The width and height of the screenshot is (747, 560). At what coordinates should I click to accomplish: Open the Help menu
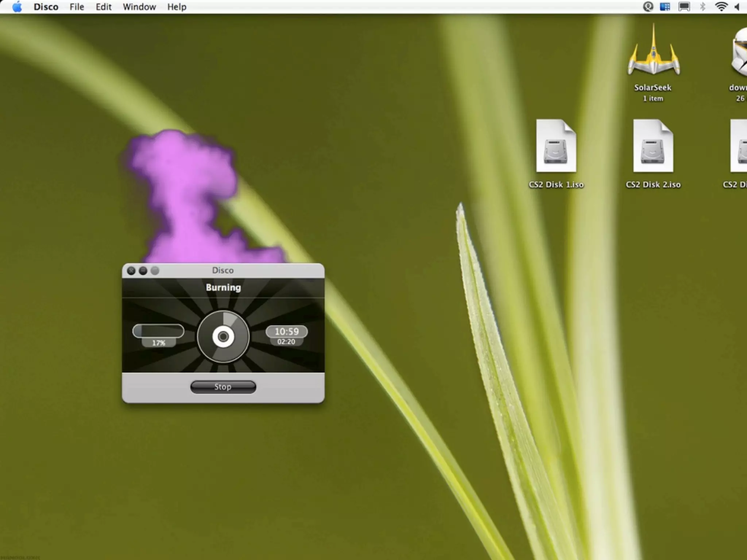pyautogui.click(x=177, y=7)
